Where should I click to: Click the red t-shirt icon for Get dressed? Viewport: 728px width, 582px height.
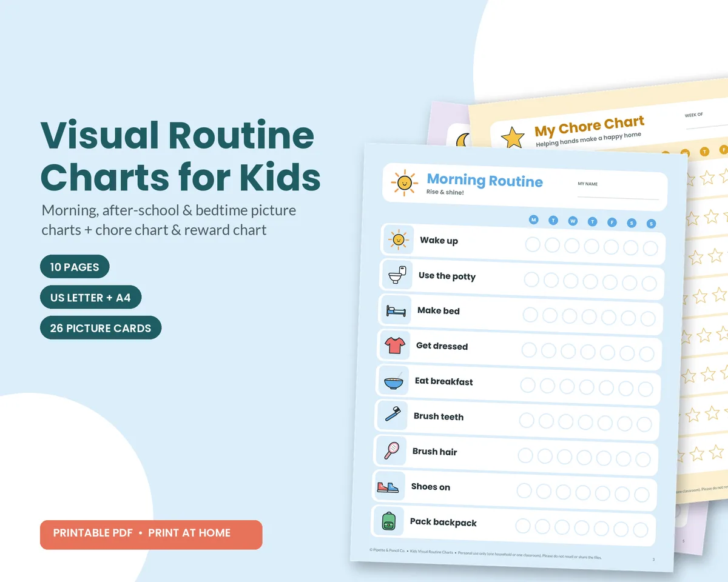pos(395,345)
